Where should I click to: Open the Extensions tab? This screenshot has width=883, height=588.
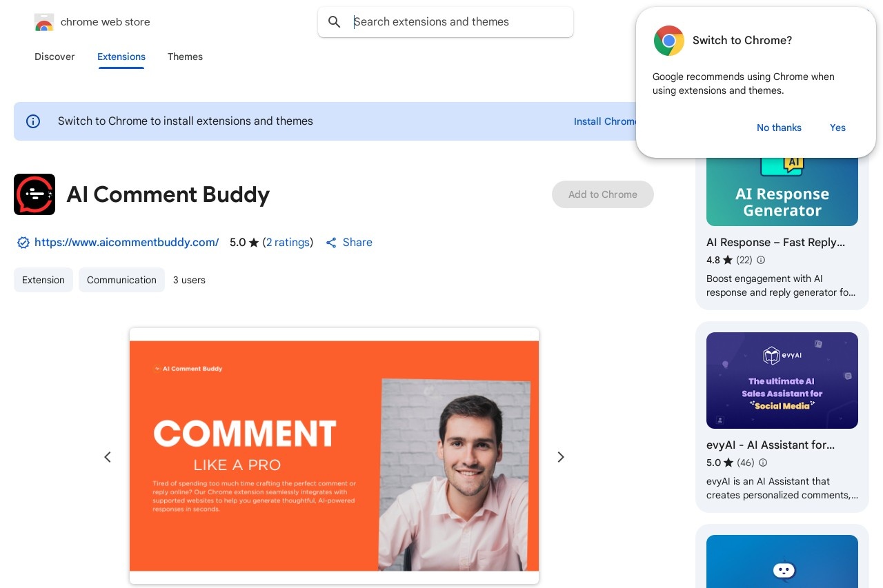(121, 57)
